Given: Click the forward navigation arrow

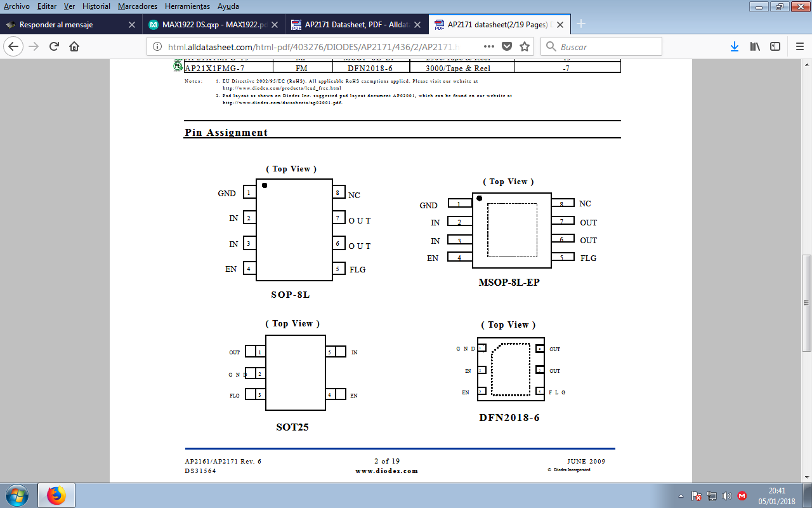Looking at the screenshot, I should [x=34, y=46].
